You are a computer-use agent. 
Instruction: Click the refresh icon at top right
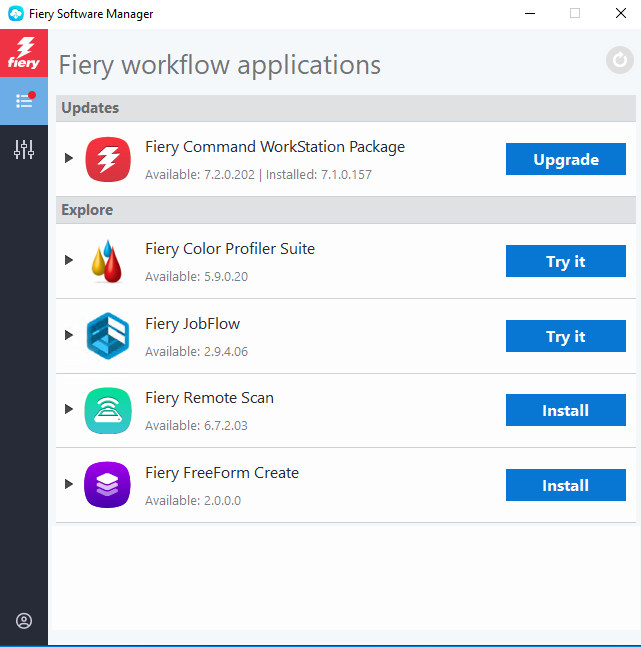click(620, 61)
